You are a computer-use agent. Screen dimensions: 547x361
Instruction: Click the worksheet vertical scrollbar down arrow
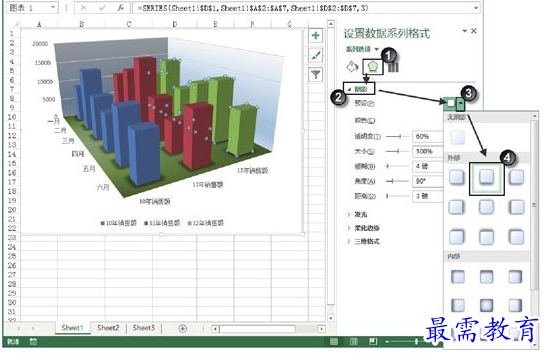tap(331, 318)
